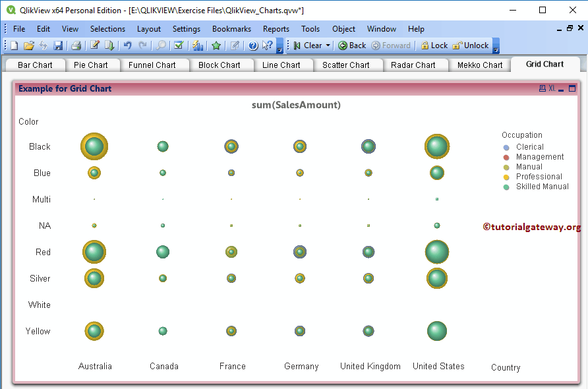Open the navigation toolbar options arrow
Image resolution: width=588 pixels, height=389 pixels.
(496, 49)
